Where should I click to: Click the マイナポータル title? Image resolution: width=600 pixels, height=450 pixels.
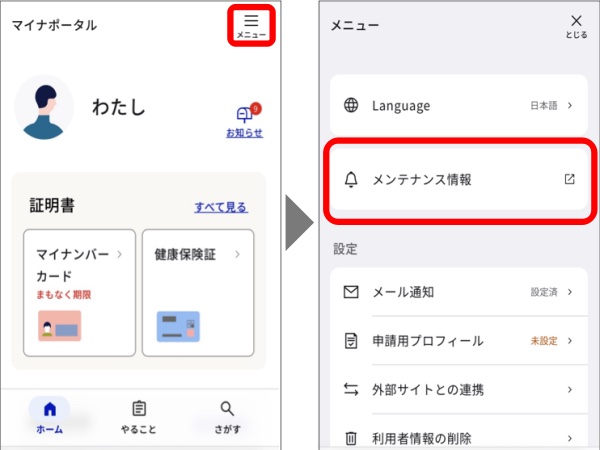coord(54,26)
